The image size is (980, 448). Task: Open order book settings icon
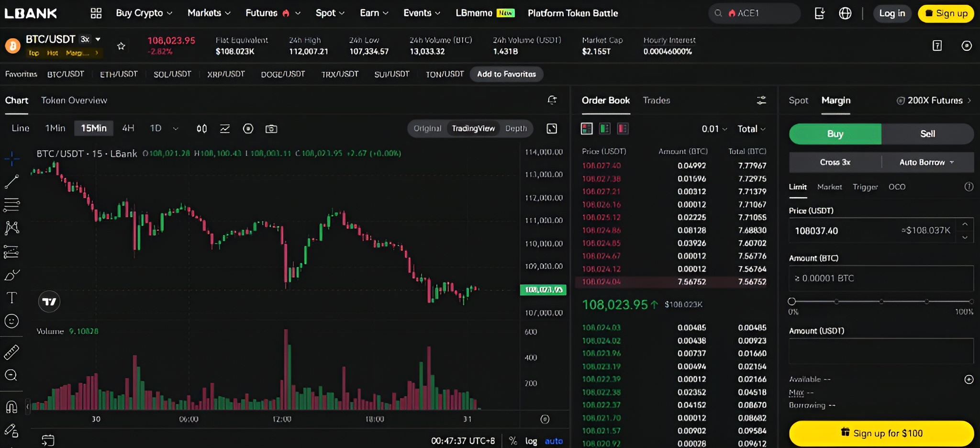[x=761, y=100]
